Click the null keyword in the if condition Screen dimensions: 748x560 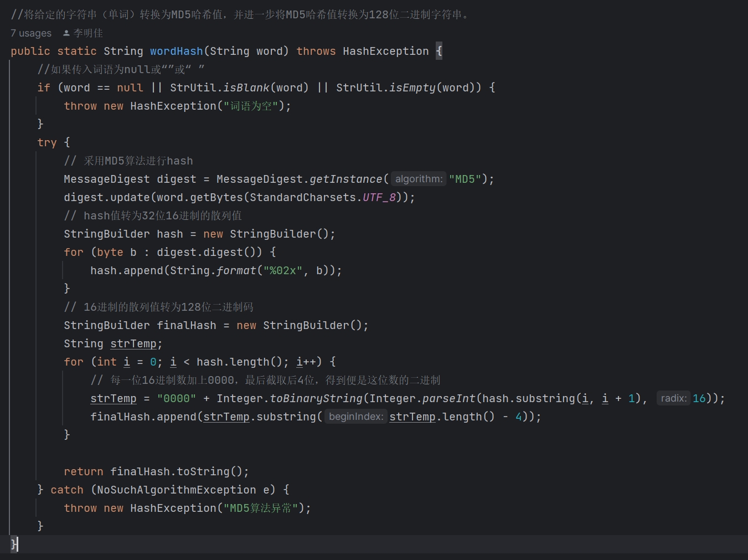tap(130, 88)
